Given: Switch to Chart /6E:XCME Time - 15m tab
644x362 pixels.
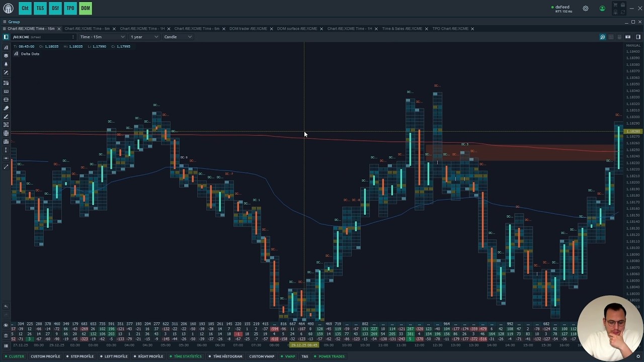Looking at the screenshot, I should [31, 29].
